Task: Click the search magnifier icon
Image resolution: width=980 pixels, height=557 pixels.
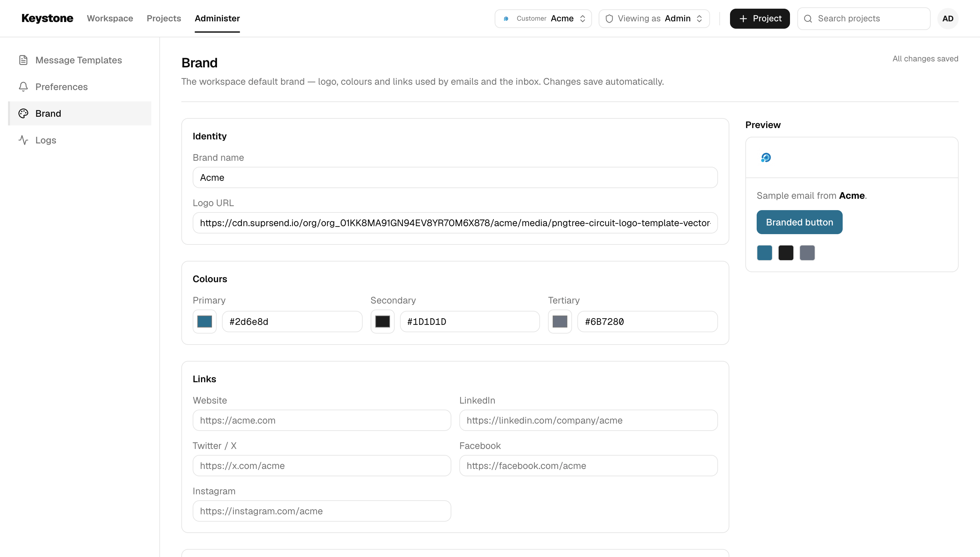Action: tap(808, 18)
